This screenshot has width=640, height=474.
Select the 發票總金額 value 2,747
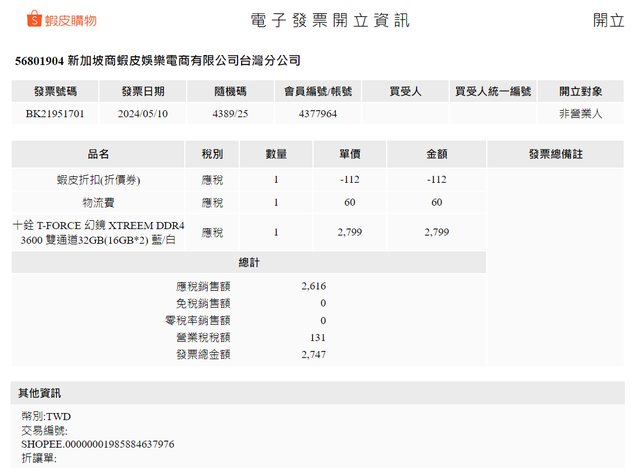[313, 354]
